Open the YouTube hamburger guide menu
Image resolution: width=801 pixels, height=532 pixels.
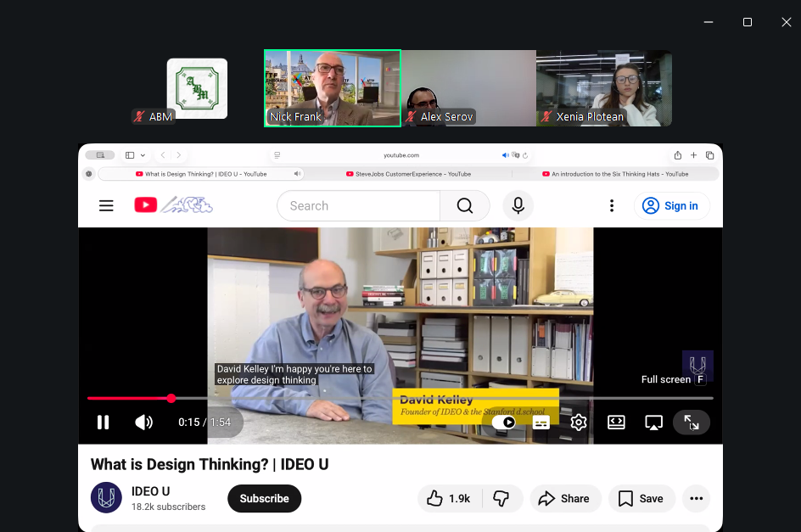(106, 205)
